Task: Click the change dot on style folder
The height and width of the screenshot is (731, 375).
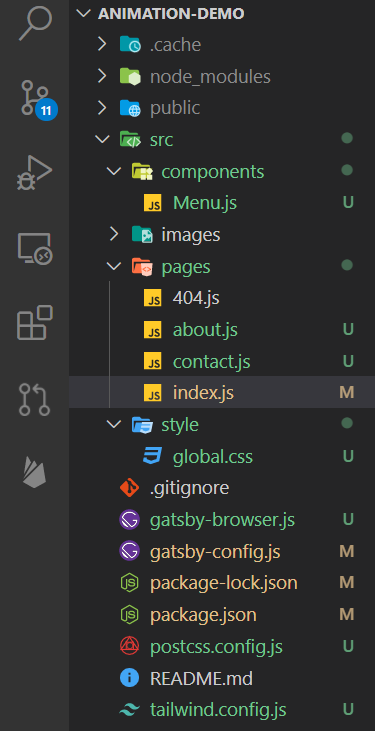Action: coord(347,423)
